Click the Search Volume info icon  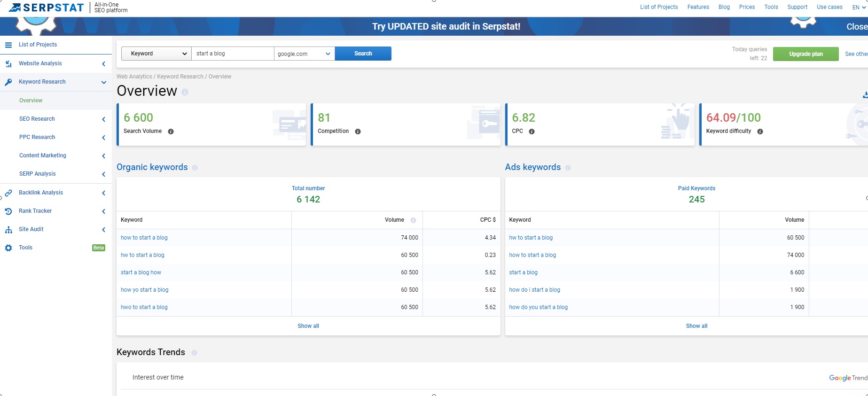(171, 132)
